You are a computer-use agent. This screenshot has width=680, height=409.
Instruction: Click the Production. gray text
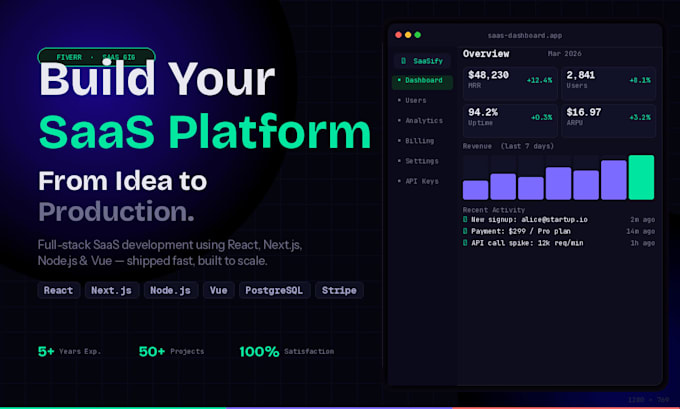(x=116, y=212)
